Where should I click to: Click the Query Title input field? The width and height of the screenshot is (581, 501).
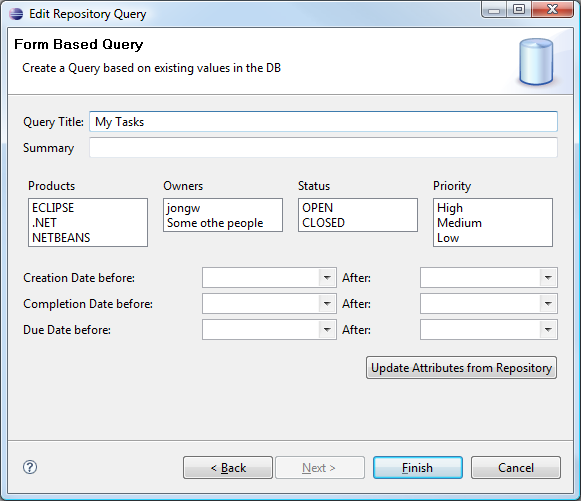coord(323,122)
